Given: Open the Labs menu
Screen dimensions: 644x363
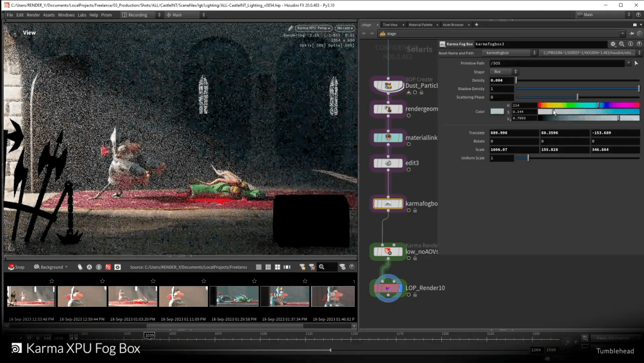Looking at the screenshot, I should click(82, 15).
